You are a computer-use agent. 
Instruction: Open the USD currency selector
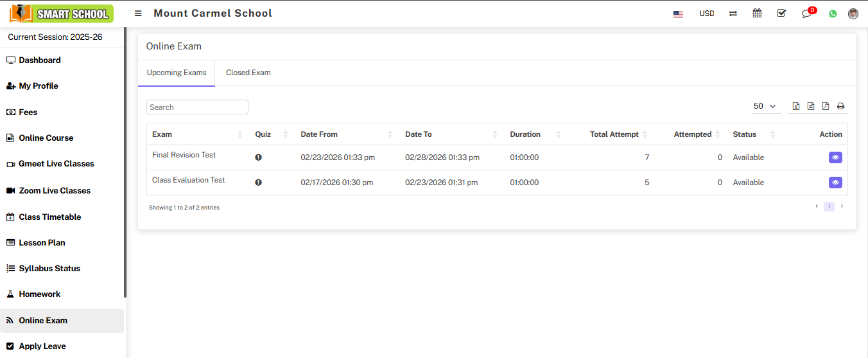[706, 13]
